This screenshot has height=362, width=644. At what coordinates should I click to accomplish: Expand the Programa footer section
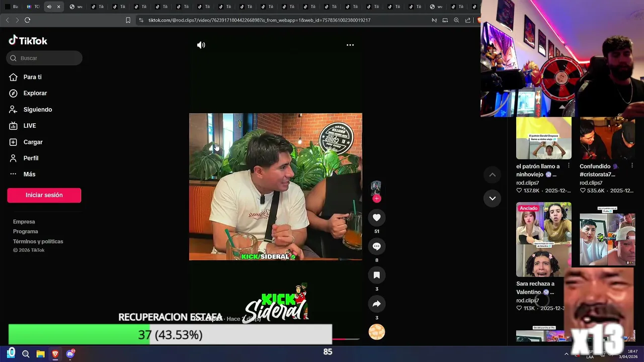(x=26, y=231)
